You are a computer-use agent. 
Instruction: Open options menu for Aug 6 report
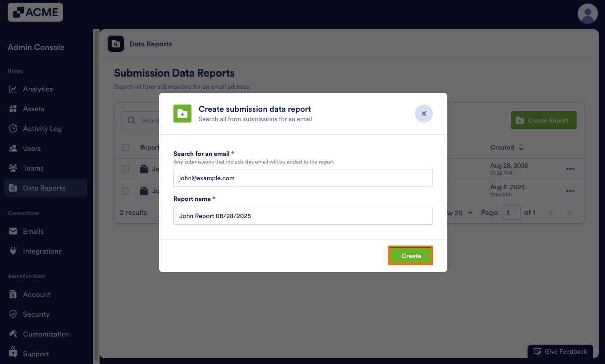coord(570,191)
